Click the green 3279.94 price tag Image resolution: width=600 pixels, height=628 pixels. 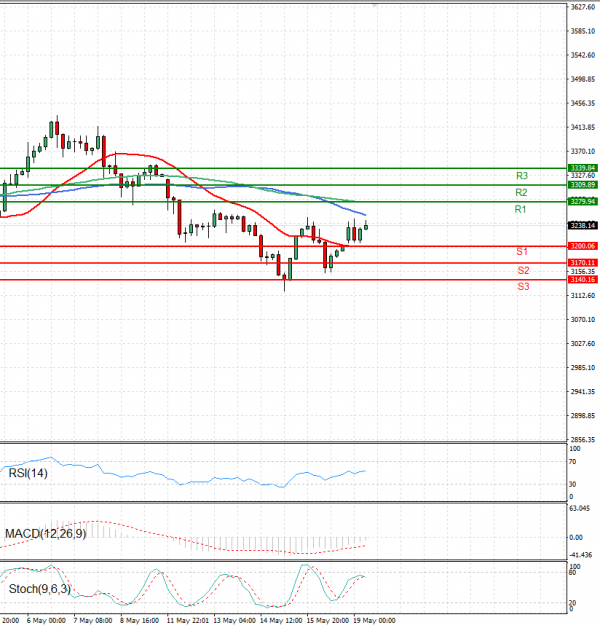[582, 202]
